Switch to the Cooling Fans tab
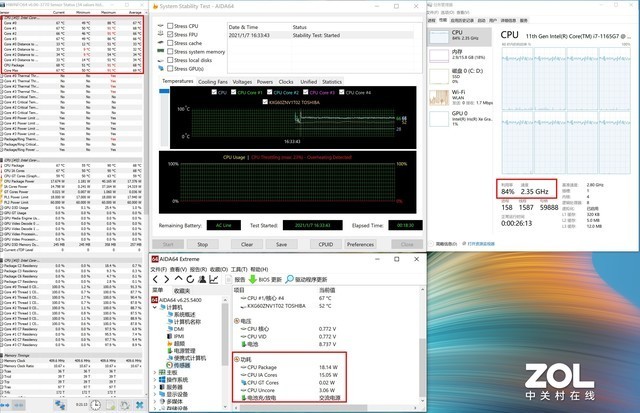640x413 pixels. coord(212,80)
